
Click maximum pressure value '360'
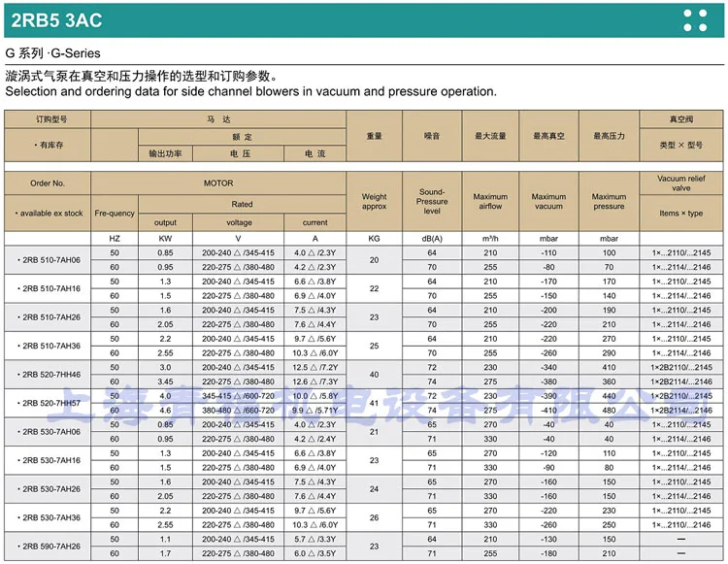coord(609,382)
